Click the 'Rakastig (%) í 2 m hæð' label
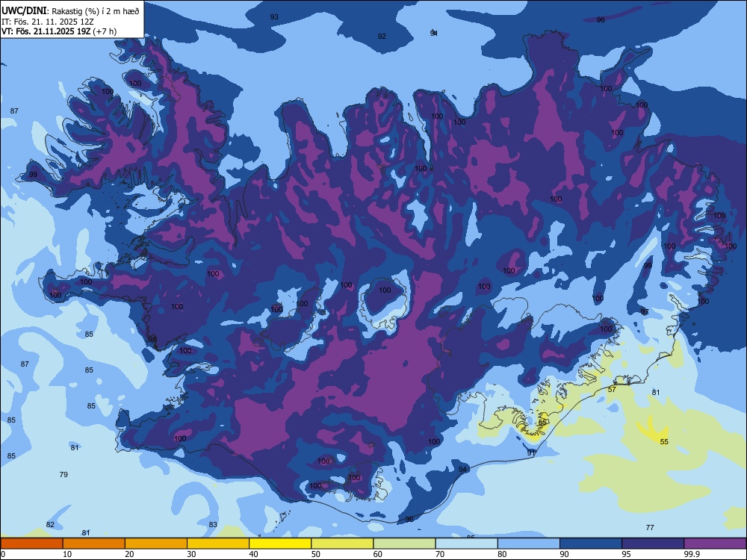Screen dimensions: 747x560 96,11
